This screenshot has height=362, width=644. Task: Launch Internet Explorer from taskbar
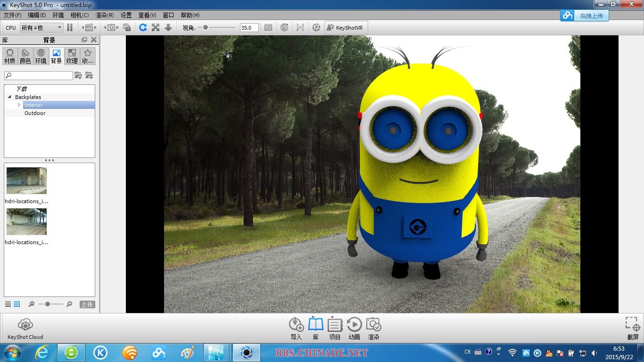(42, 353)
